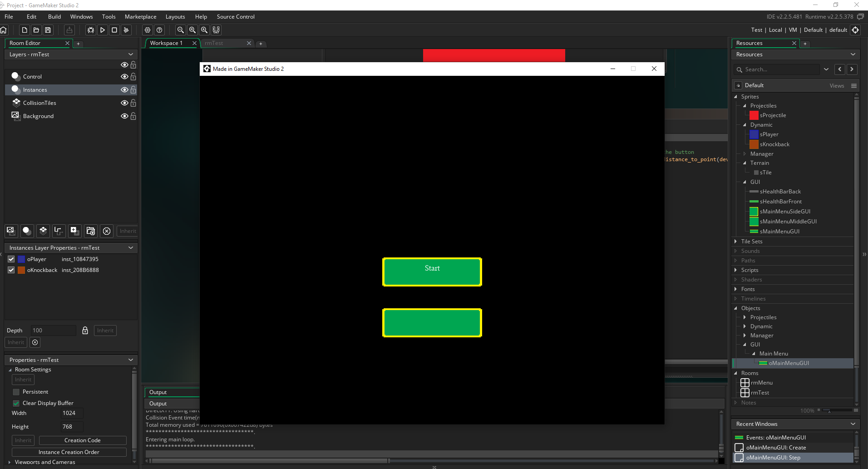Image resolution: width=868 pixels, height=469 pixels.
Task: Create new instance layer icon
Action: pyautogui.click(x=27, y=231)
